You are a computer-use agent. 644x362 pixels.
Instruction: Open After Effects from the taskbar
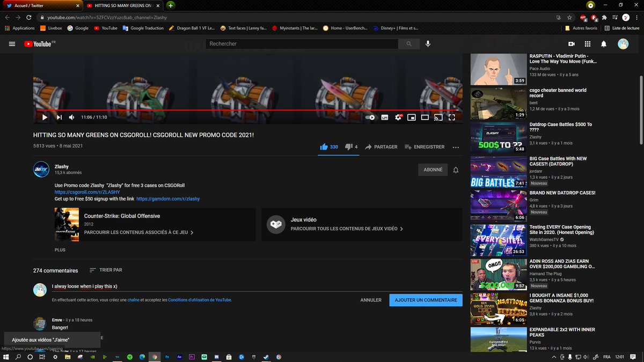(x=179, y=357)
